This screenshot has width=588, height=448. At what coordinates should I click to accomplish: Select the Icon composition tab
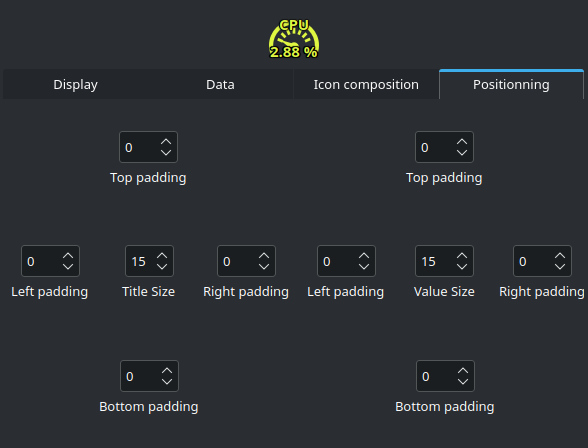tap(366, 85)
